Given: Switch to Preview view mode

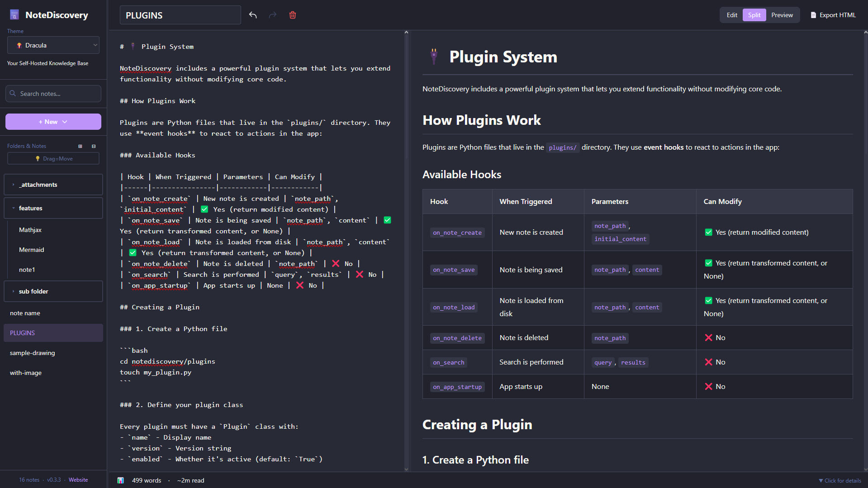Looking at the screenshot, I should point(782,15).
